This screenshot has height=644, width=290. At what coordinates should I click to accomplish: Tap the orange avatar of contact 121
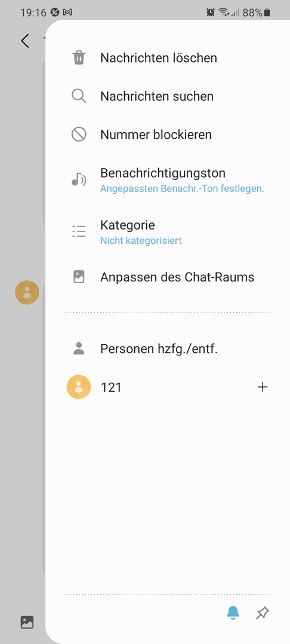pyautogui.click(x=78, y=387)
